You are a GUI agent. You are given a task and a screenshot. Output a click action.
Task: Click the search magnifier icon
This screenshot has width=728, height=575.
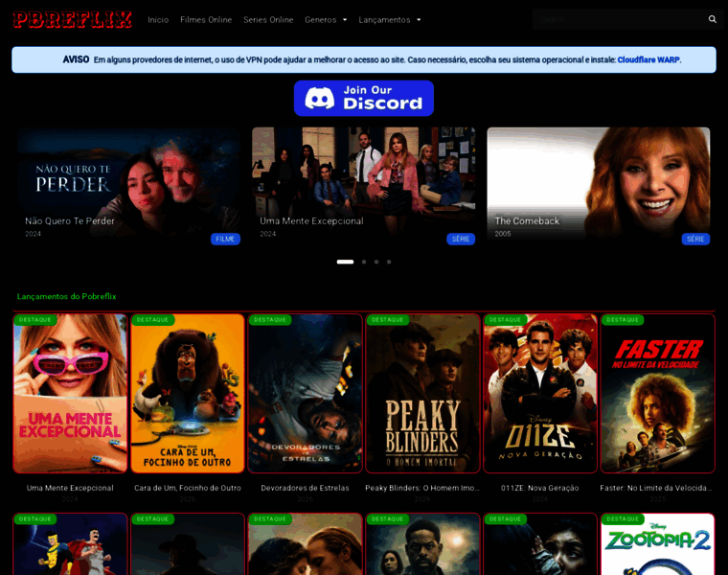tap(712, 19)
